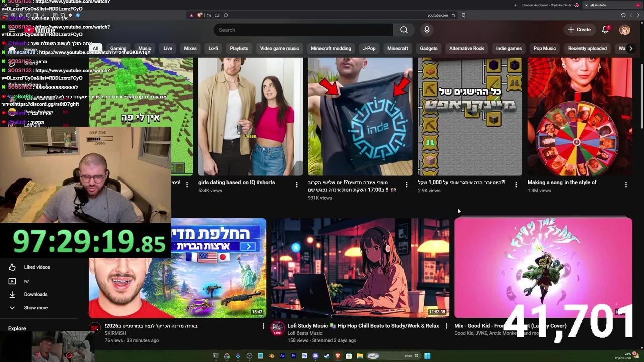Screen dimensions: 644x362
Task: Open SKIRMISH channel avatar
Action: (95, 329)
